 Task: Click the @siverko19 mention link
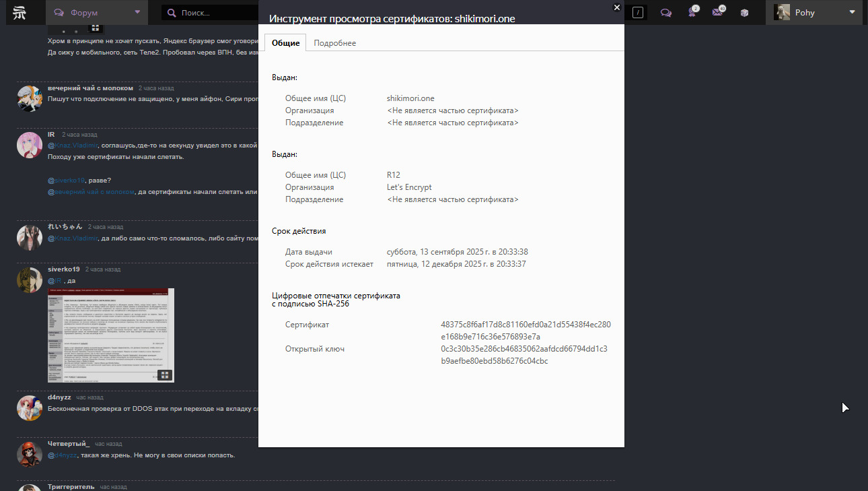[x=67, y=180]
